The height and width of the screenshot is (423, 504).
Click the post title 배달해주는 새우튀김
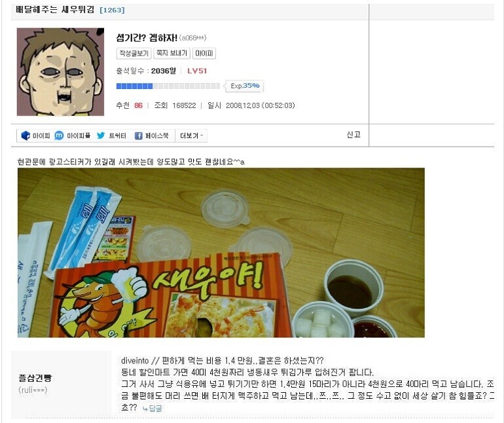pyautogui.click(x=55, y=9)
